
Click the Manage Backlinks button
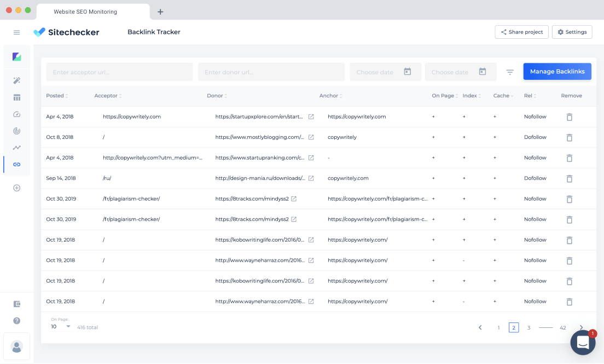(x=557, y=72)
